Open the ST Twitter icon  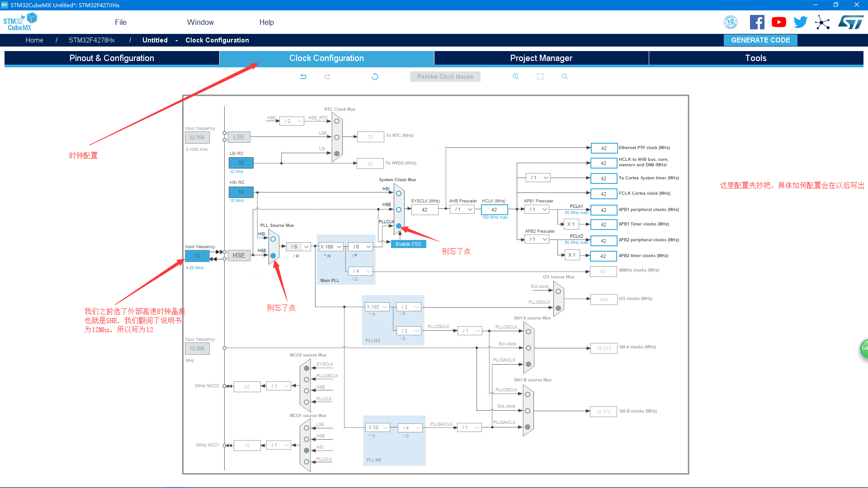pos(801,22)
